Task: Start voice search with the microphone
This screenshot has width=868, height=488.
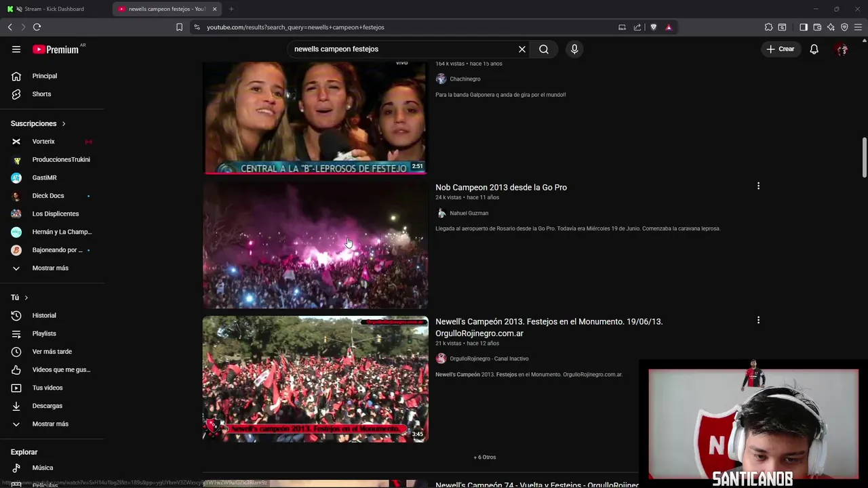Action: pos(574,49)
